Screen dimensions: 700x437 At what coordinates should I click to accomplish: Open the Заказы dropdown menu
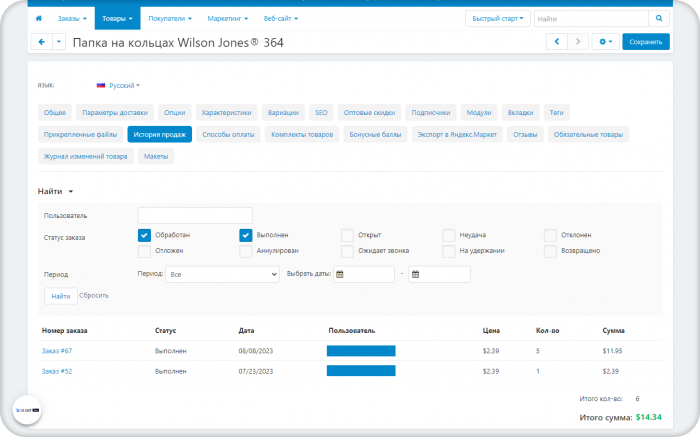tap(72, 18)
